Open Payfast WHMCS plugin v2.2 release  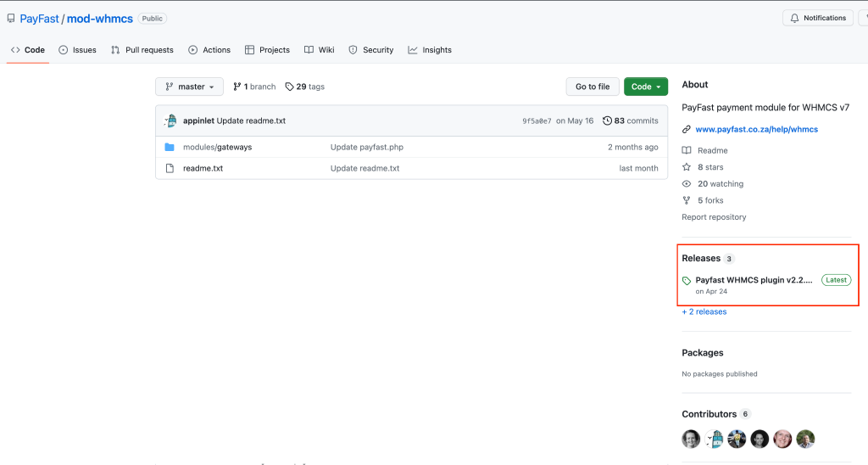click(x=754, y=280)
